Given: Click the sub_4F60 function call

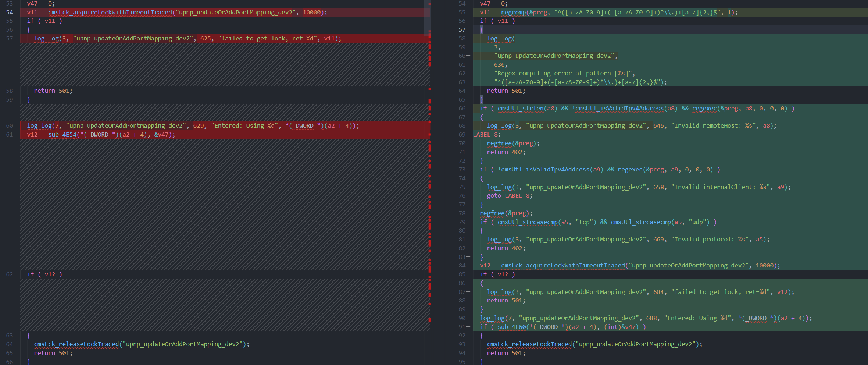Looking at the screenshot, I should pyautogui.click(x=511, y=327).
